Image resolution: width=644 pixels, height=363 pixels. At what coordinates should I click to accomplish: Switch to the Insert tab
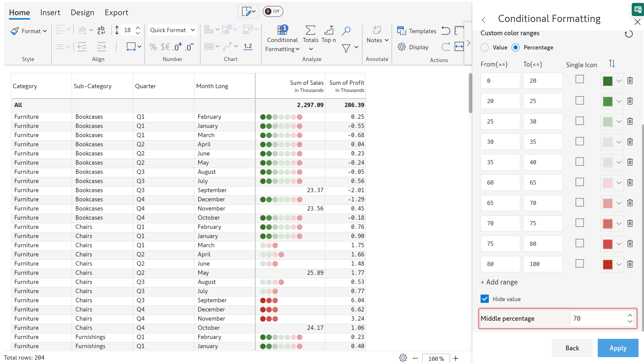[x=50, y=12]
